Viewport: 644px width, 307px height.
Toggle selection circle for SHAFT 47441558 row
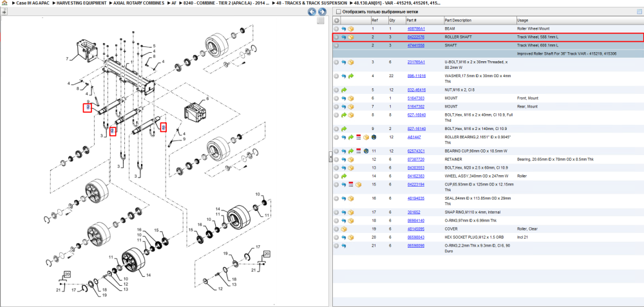tap(336, 46)
